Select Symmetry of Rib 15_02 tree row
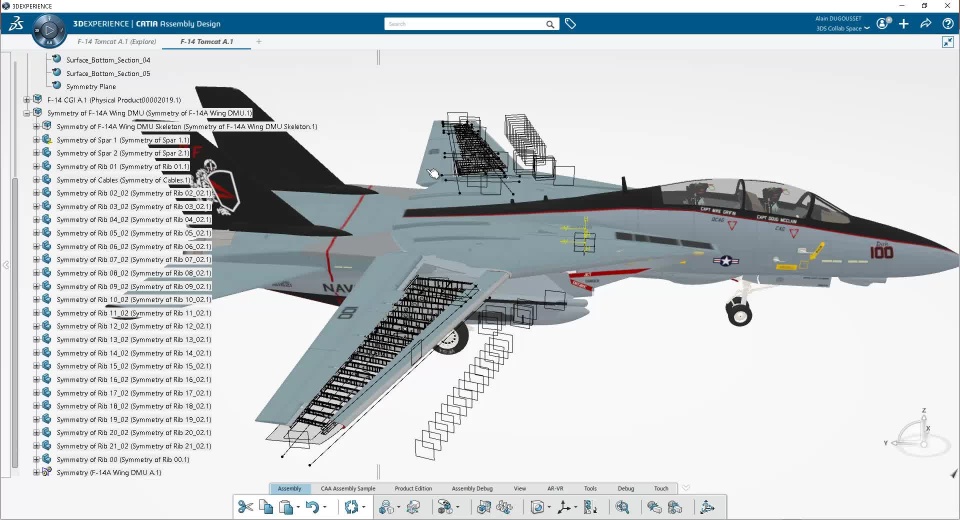The width and height of the screenshot is (960, 520). [x=133, y=366]
